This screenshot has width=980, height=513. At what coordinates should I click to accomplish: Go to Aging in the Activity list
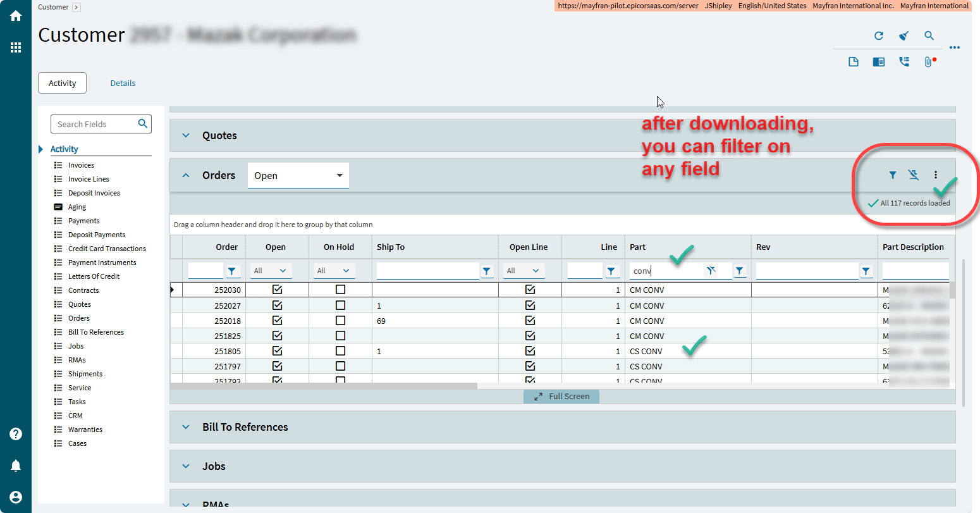click(77, 207)
